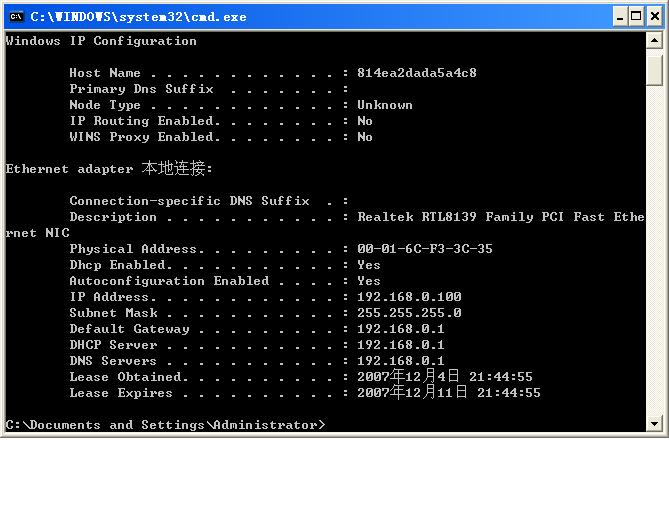Click the Realtek RTL8139 description text
The width and height of the screenshot is (669, 512).
pos(501,217)
